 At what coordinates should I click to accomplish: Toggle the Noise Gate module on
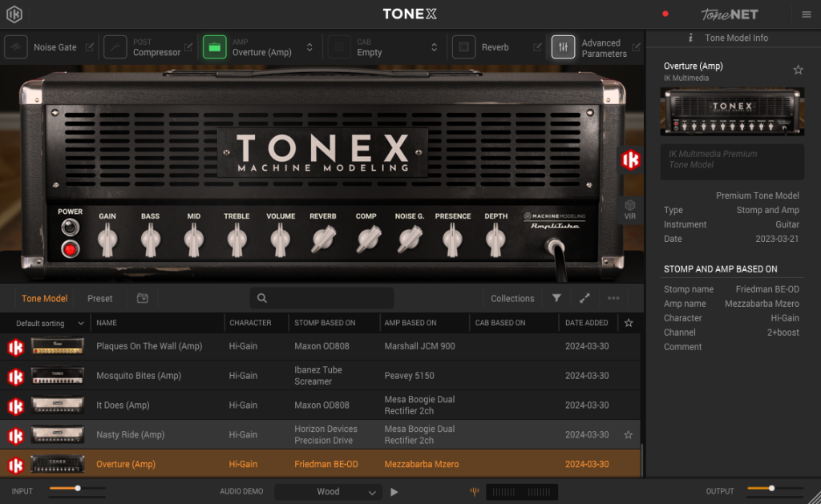click(x=16, y=47)
